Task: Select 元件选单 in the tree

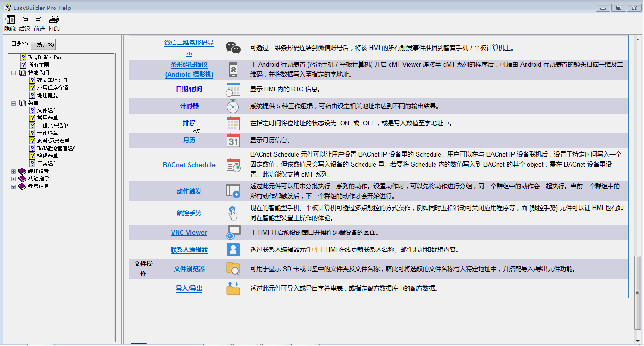Action: click(x=47, y=133)
